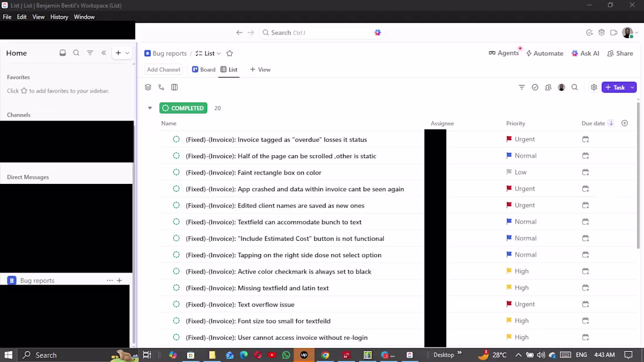Go forward with the right arrow

(251, 32)
